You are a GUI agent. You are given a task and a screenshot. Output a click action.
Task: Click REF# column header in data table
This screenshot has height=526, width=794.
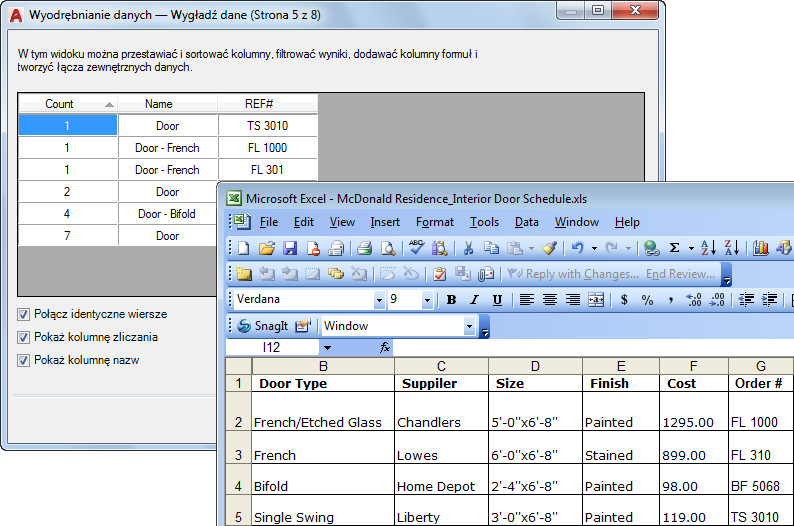tap(268, 104)
